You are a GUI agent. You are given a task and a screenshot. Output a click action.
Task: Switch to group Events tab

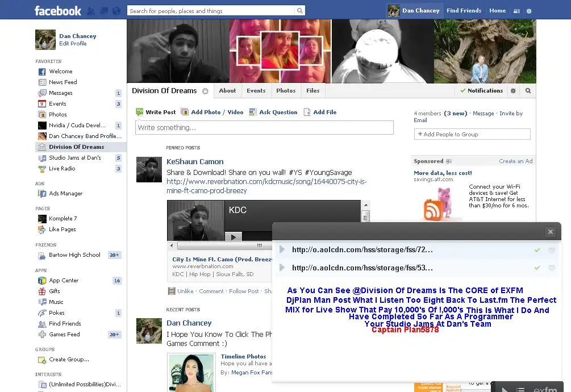click(x=256, y=91)
